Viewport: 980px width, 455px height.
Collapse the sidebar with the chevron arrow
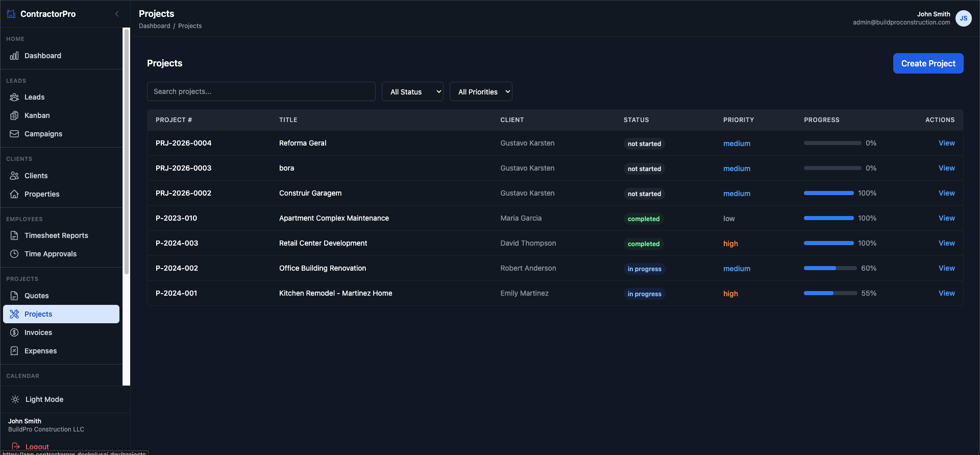pyautogui.click(x=117, y=14)
